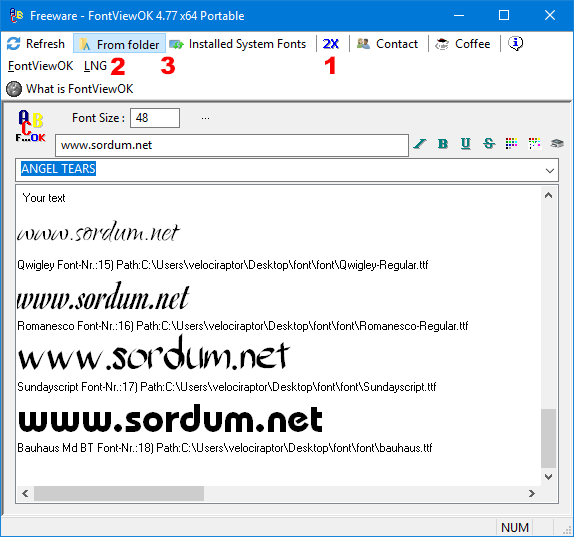The image size is (574, 537).
Task: Click the Sundayscript Font-Nr.:17 path text
Action: pos(227,387)
